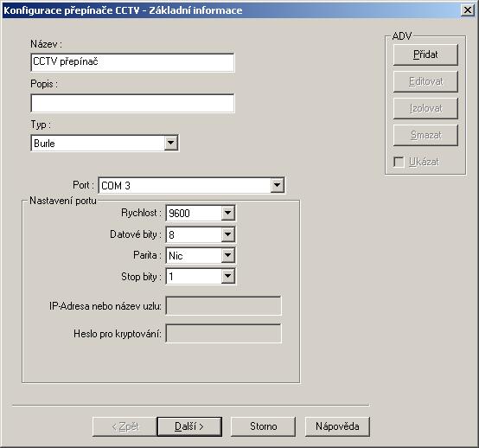Click the disabled Editovat button
This screenshot has width=479, height=448.
point(425,81)
